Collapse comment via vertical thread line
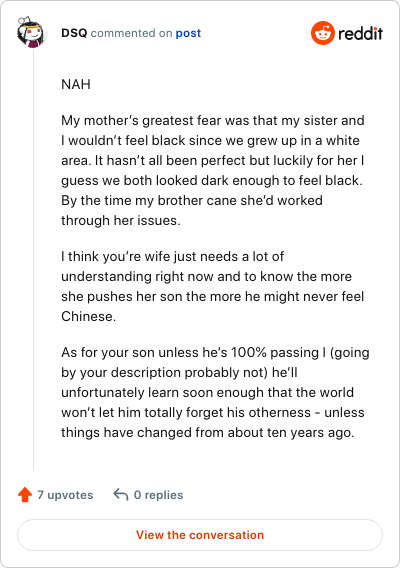The image size is (400, 568). point(33,260)
